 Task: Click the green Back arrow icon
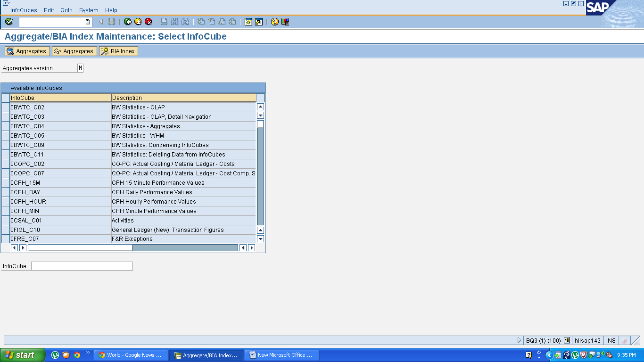(x=128, y=22)
